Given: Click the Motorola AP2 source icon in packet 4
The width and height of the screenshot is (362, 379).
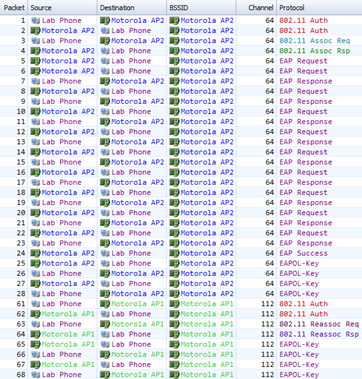Looking at the screenshot, I should (35, 51).
